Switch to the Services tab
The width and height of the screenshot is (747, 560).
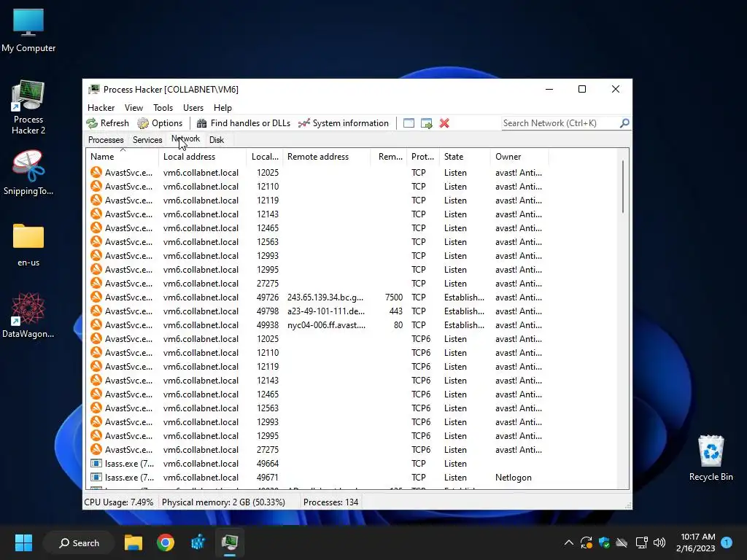tap(147, 139)
